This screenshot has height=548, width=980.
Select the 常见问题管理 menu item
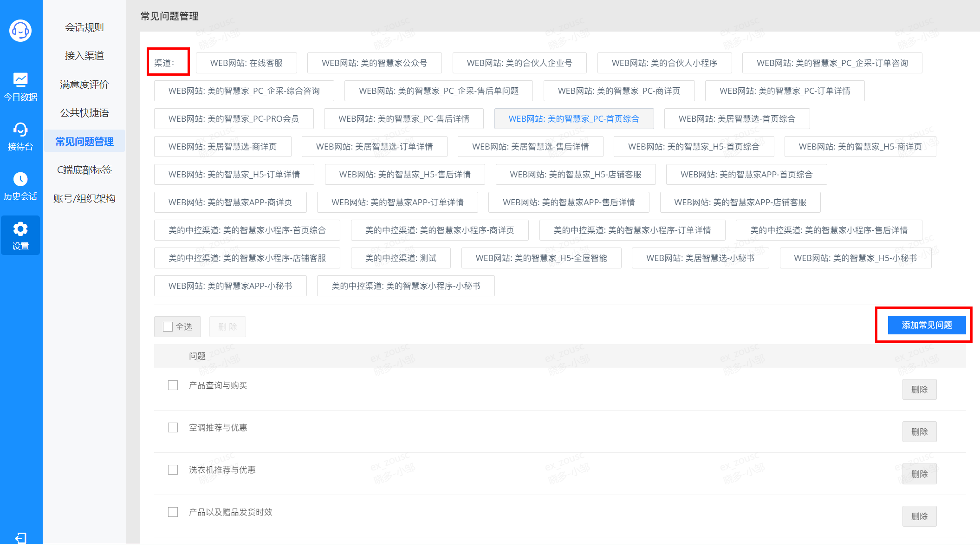click(84, 141)
